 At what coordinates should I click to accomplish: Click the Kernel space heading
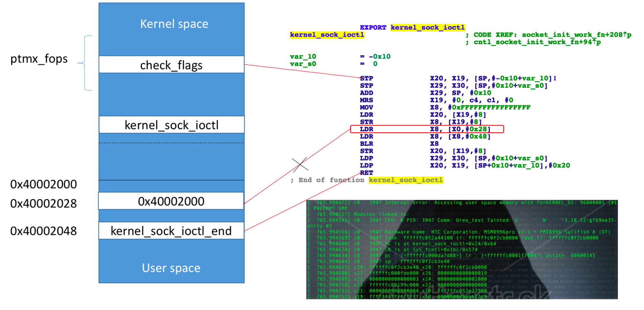[174, 24]
